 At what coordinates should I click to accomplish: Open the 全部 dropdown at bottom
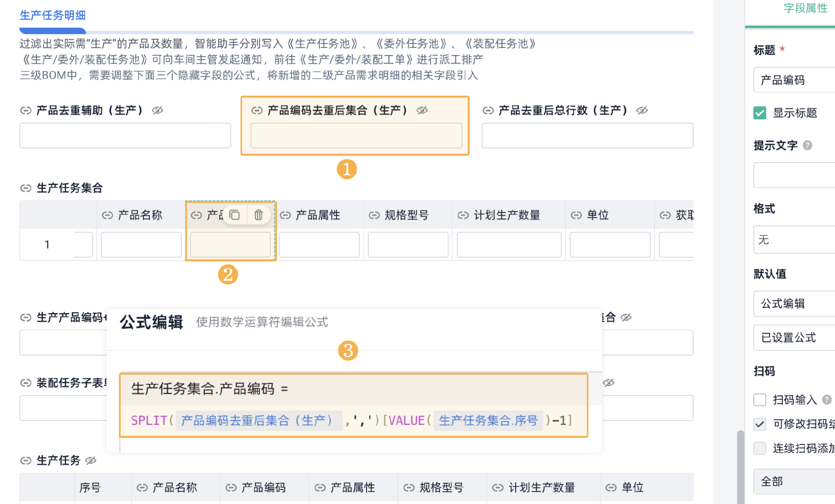click(x=794, y=481)
